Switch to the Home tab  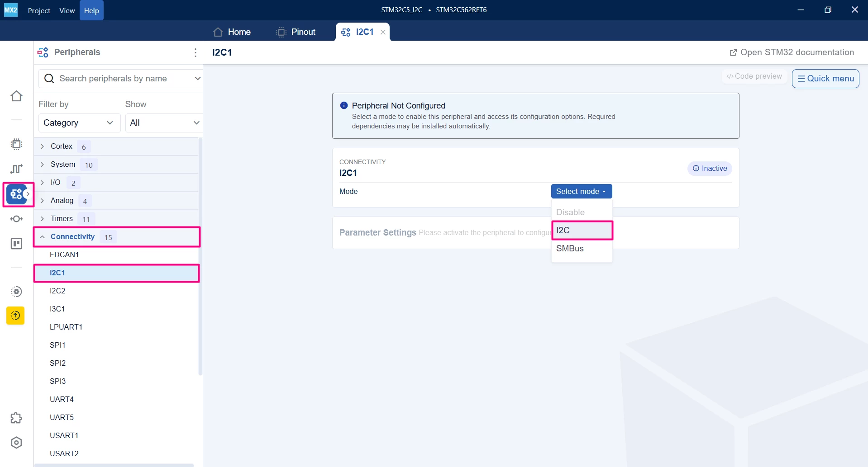tap(232, 32)
